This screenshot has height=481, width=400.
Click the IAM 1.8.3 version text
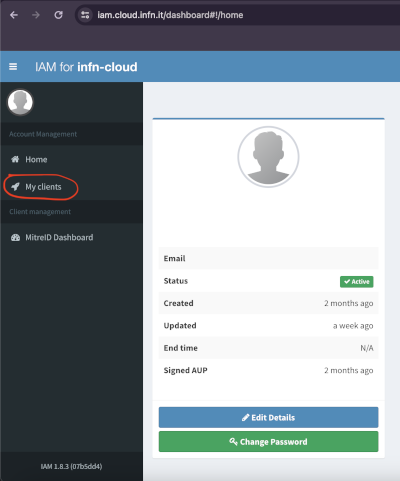(x=71, y=466)
